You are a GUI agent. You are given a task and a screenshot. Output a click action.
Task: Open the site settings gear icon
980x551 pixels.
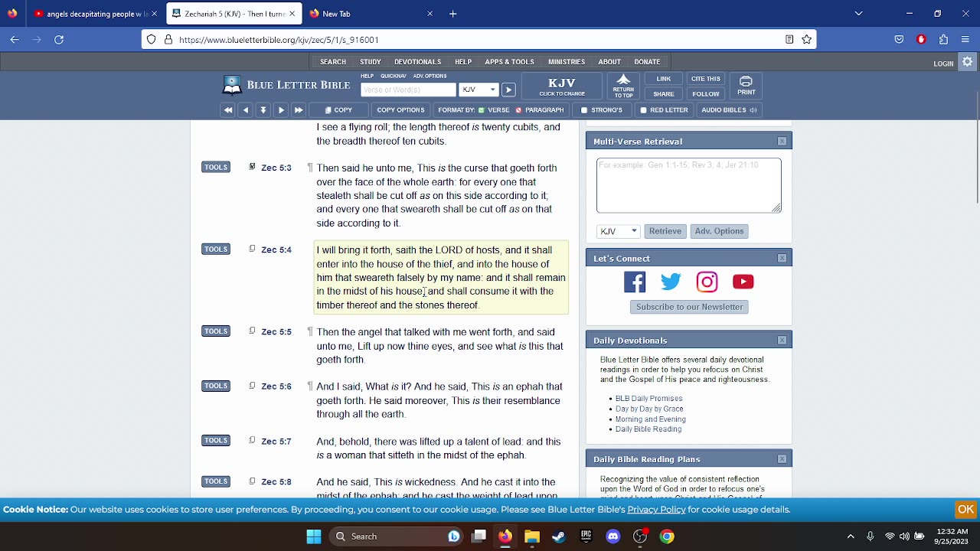[x=968, y=63]
